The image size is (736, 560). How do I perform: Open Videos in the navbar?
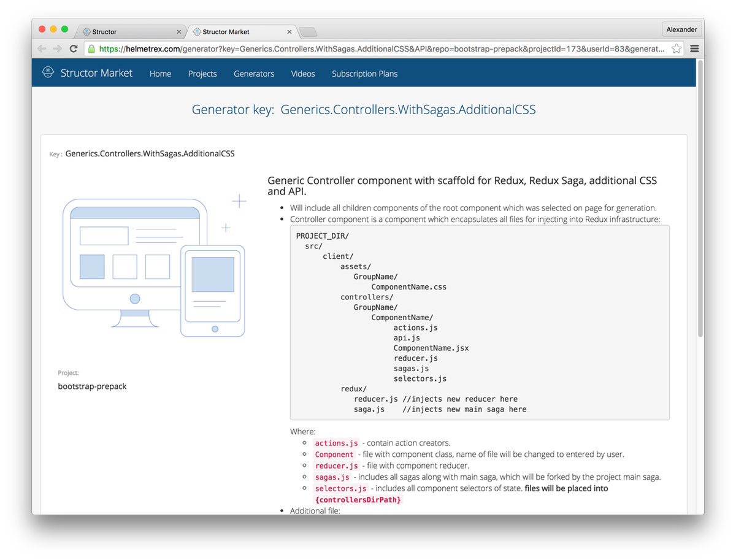click(303, 74)
